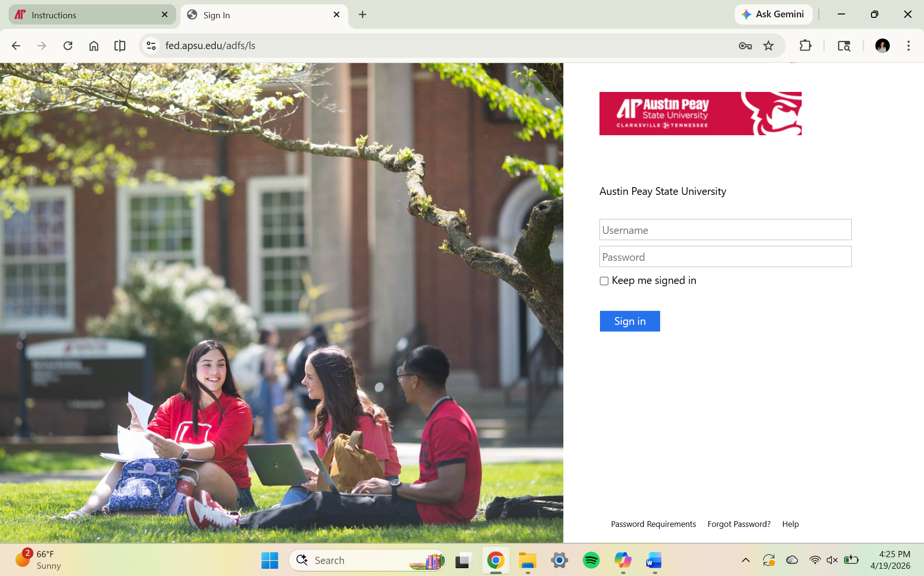Open the browser extensions puzzle icon
Screen dimensions: 924x576
(x=805, y=46)
